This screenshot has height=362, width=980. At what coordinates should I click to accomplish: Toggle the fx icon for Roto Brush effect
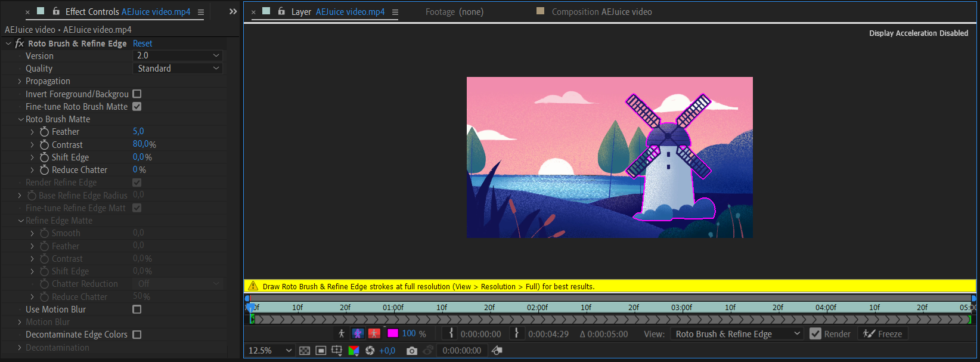coord(19,43)
